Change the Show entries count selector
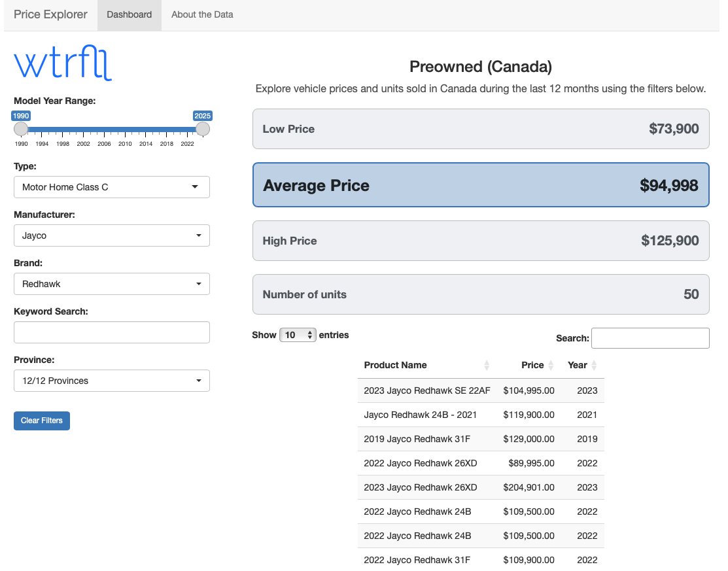The height and width of the screenshot is (571, 728). tap(298, 335)
